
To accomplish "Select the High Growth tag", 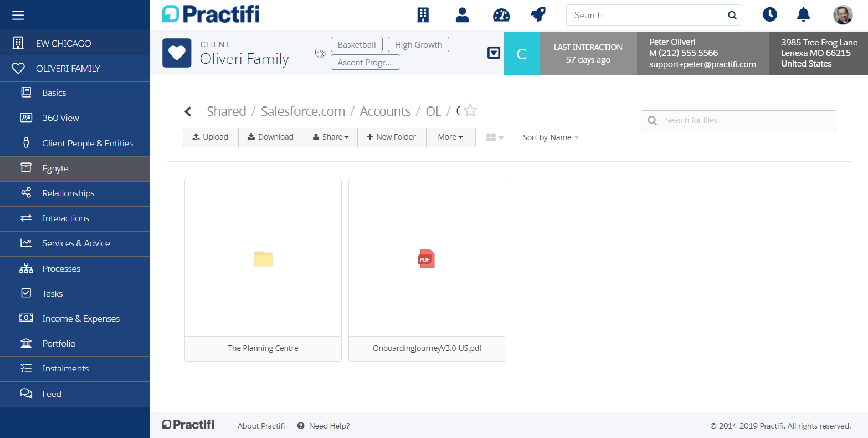I will point(418,45).
